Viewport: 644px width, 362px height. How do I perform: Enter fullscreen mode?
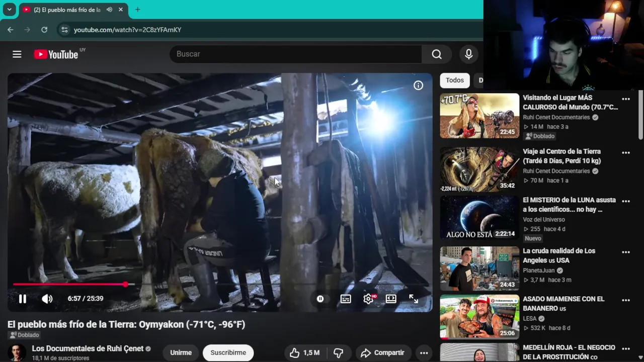414,299
